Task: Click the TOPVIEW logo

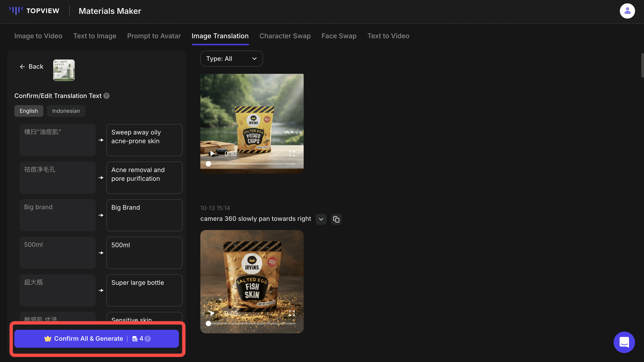Action: pos(34,11)
